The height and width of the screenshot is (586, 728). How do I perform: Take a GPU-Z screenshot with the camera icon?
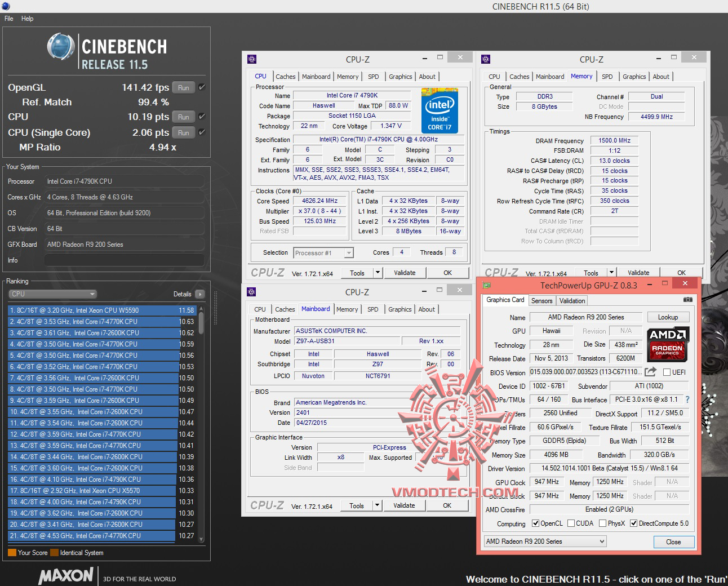pos(687,300)
